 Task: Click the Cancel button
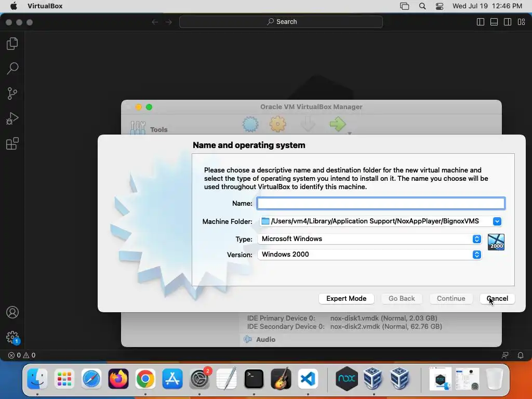497,299
